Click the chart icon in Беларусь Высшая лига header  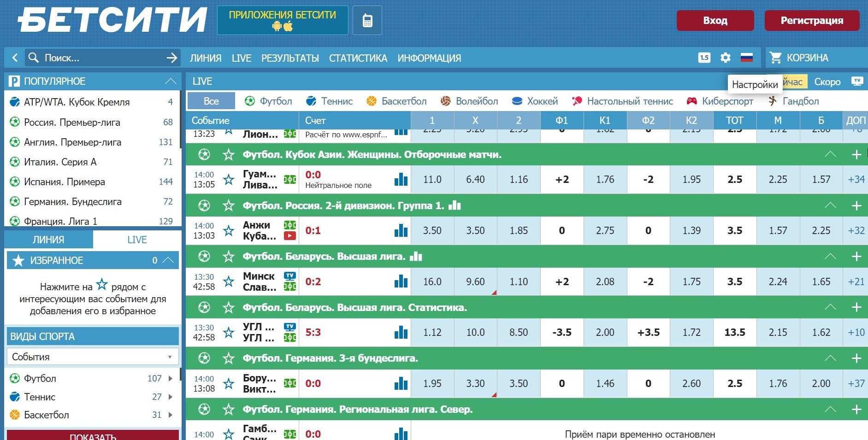[416, 256]
